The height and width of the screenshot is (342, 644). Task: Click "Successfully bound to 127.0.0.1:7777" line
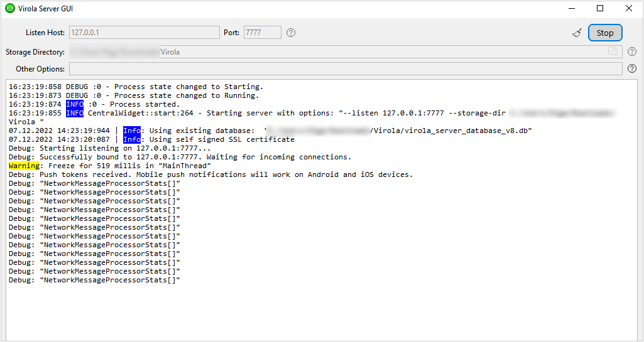pyautogui.click(x=180, y=157)
